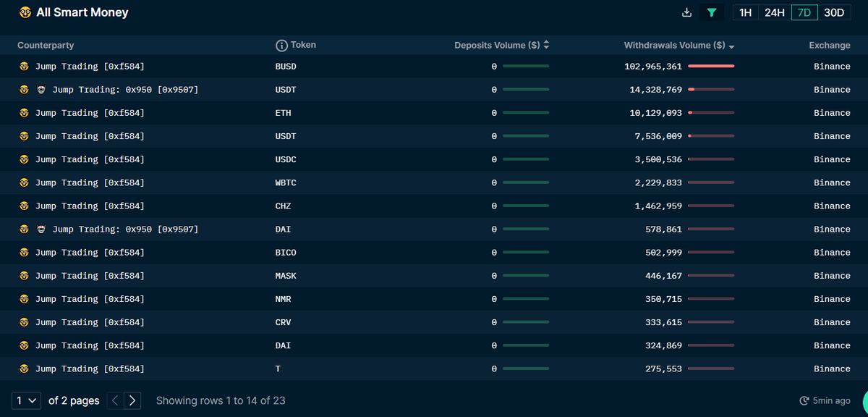The image size is (868, 417).
Task: Click the smart money icon in row T
Action: [24, 368]
